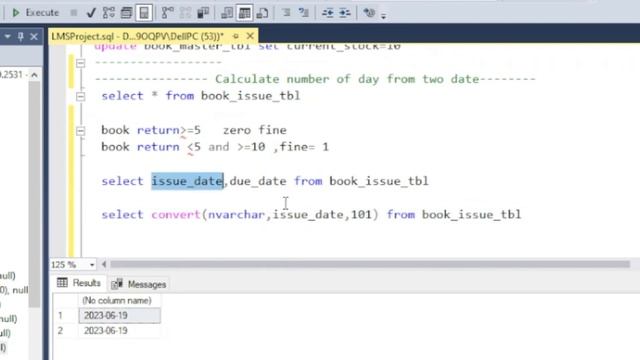The height and width of the screenshot is (360, 640).
Task: Uncomment the selected lines
Action: click(x=304, y=13)
